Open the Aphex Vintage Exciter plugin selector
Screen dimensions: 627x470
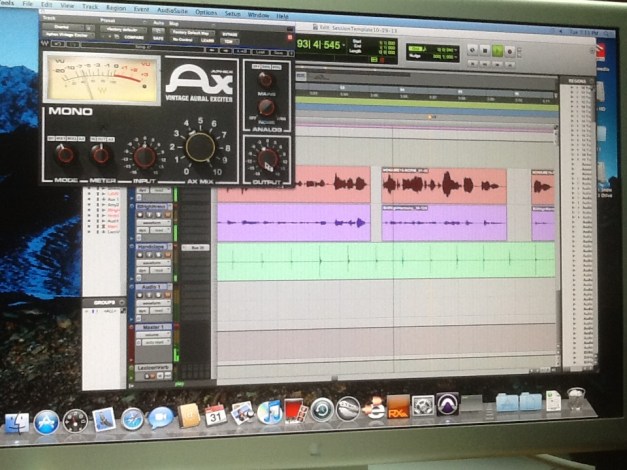[68, 35]
